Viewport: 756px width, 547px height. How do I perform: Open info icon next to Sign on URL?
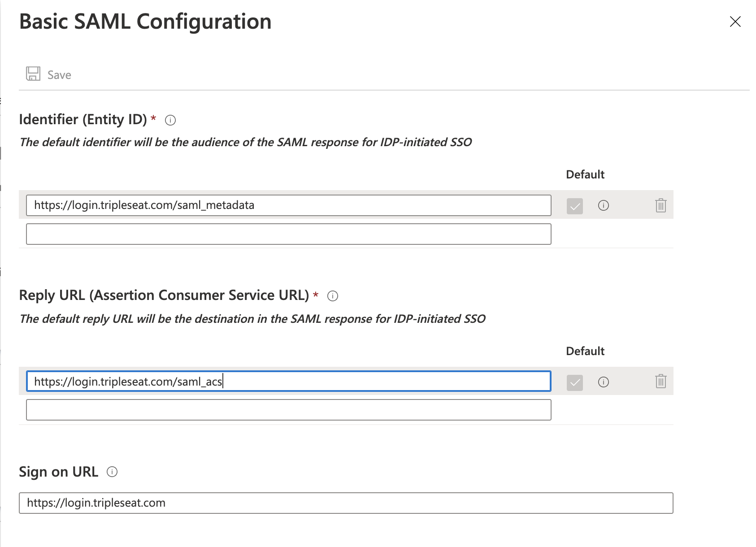coord(112,472)
